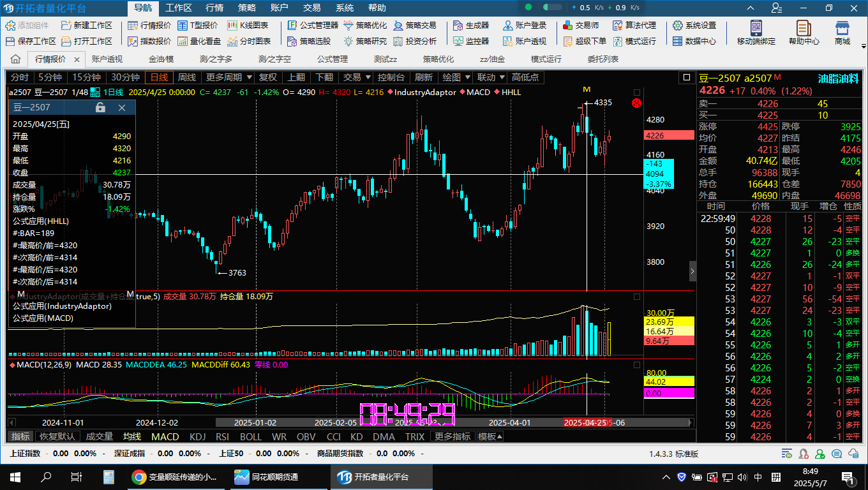Screen dimensions: 868x490
Task: Open the user account dropdown in the title bar
Action: 777,8
